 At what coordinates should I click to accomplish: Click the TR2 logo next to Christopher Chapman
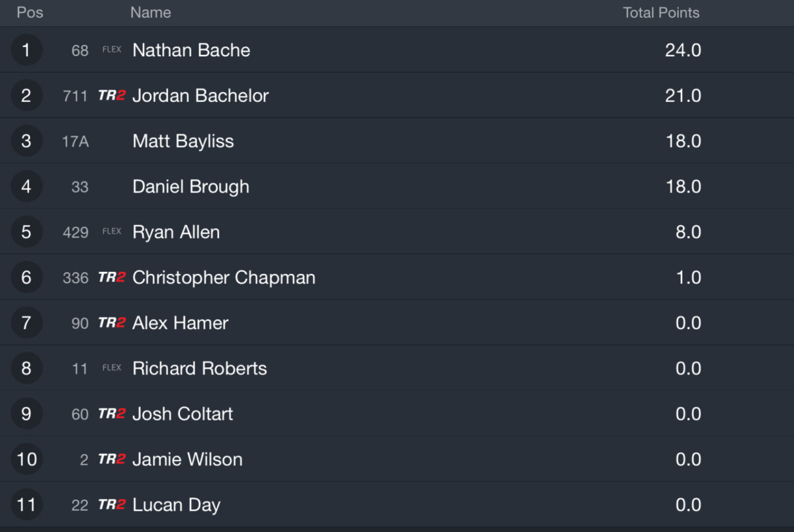112,277
